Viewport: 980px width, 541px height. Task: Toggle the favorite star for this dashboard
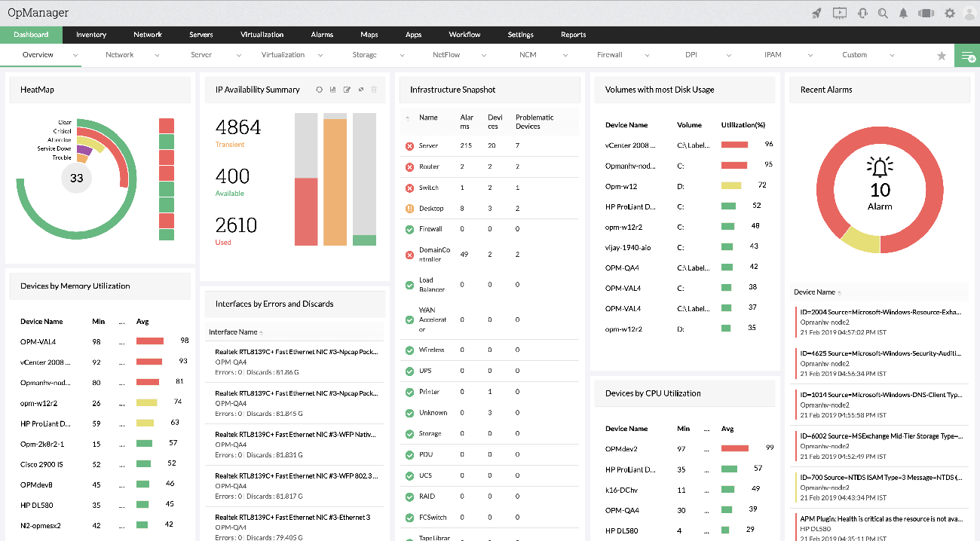(941, 56)
